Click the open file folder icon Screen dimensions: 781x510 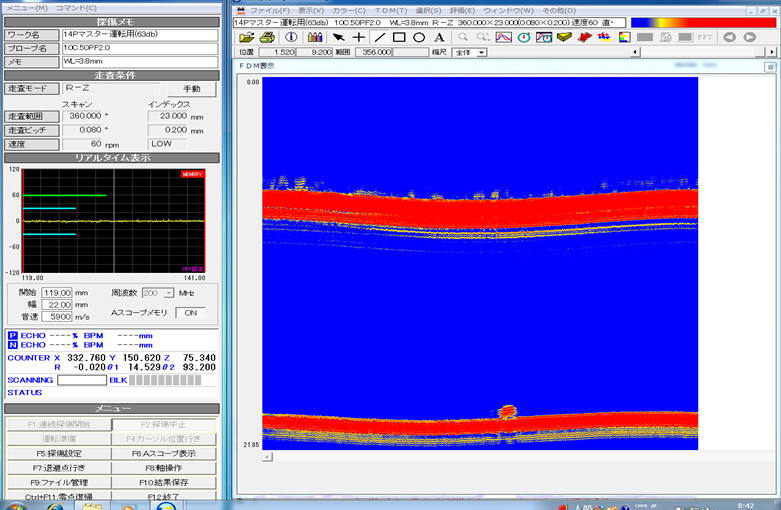(245, 37)
